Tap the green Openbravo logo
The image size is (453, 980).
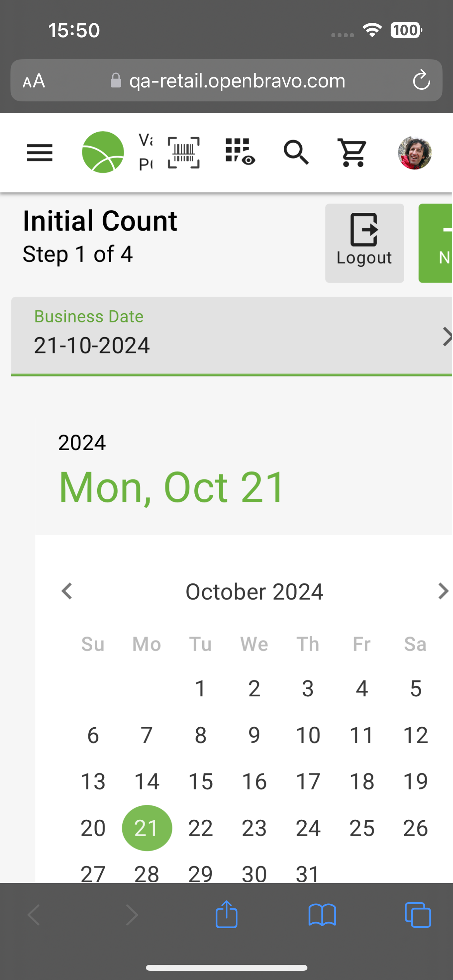point(103,152)
